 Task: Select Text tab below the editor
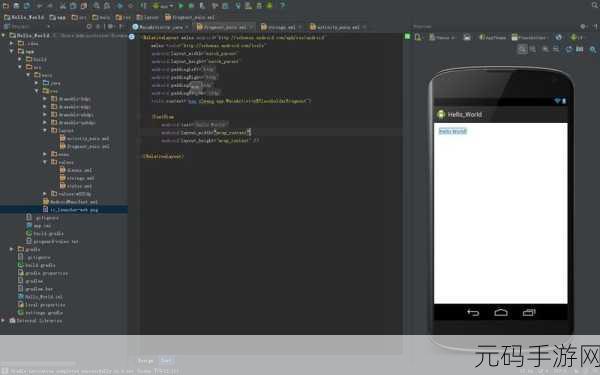click(x=166, y=360)
